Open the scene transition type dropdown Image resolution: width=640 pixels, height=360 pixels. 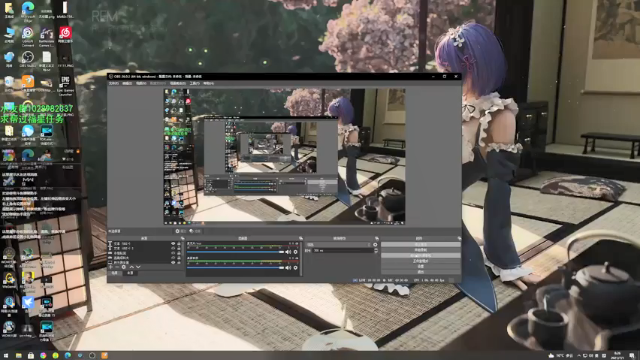click(x=339, y=244)
